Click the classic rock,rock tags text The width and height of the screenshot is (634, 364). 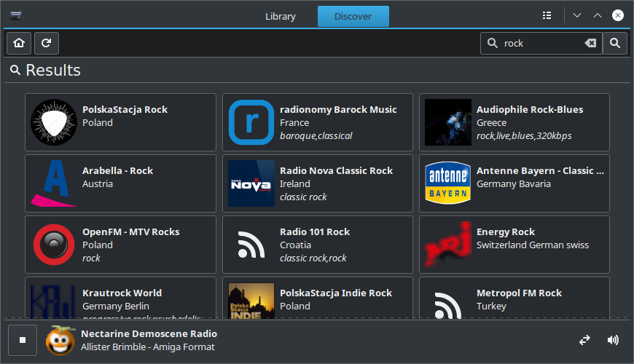[x=313, y=258]
